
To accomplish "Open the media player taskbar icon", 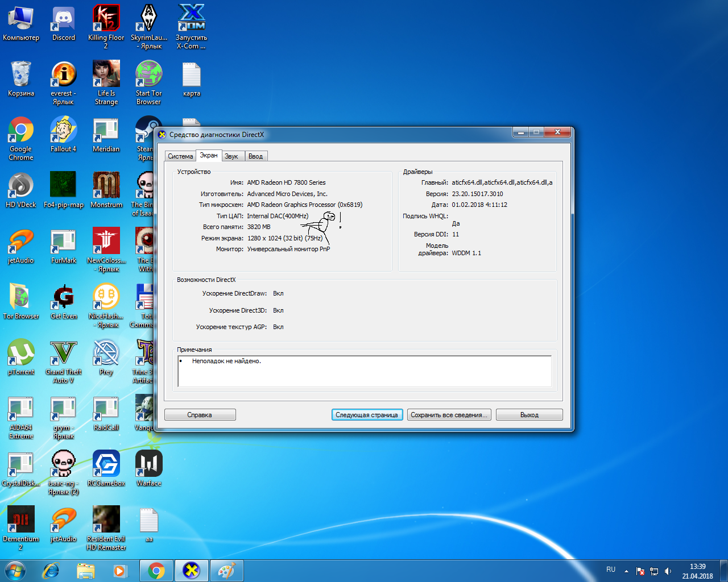I will (x=120, y=571).
